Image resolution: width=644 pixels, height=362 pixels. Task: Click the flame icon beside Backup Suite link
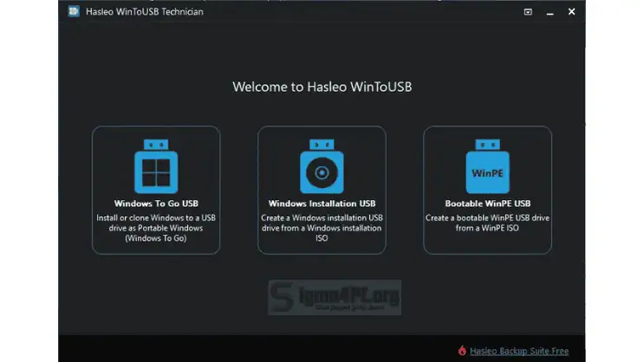462,351
